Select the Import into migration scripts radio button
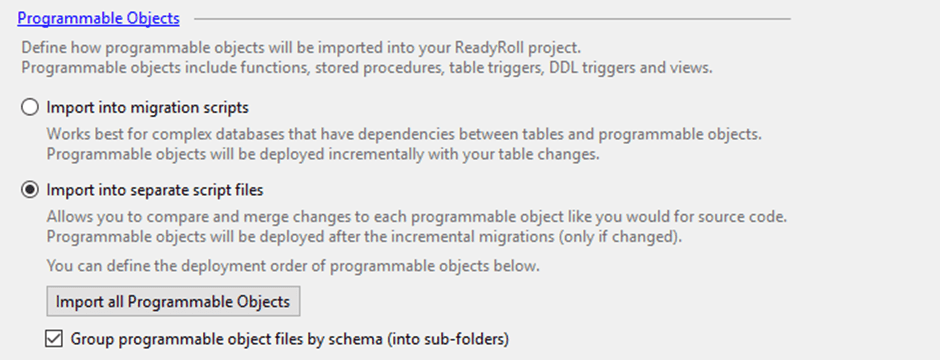 pos(29,108)
